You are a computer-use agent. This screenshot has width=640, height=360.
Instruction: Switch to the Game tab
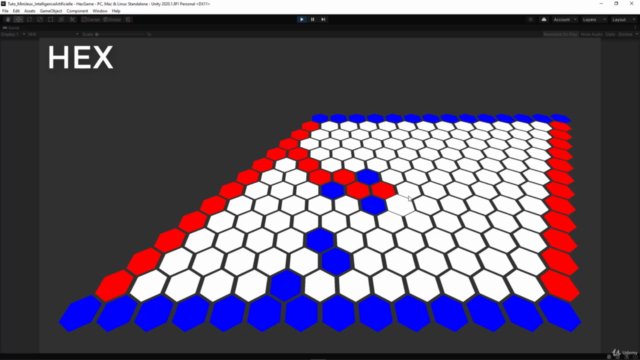tap(11, 28)
